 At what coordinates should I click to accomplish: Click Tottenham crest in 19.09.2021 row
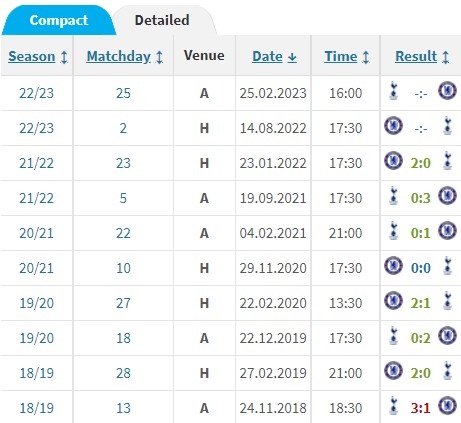394,196
